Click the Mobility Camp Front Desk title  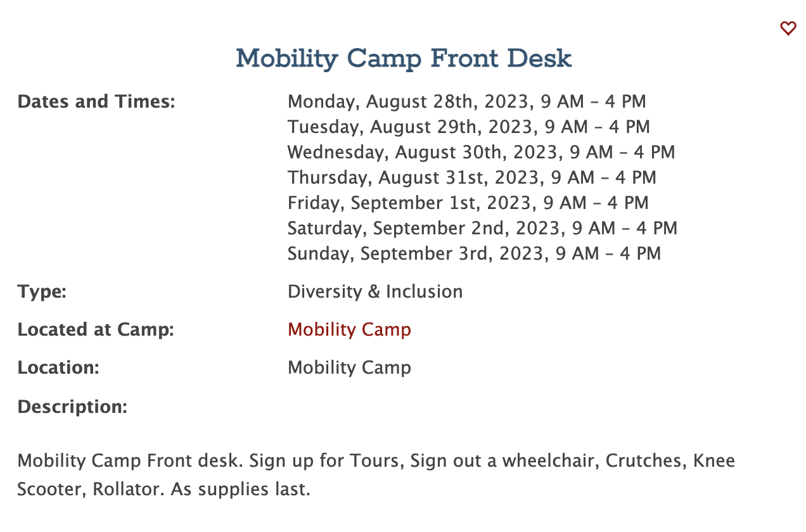tap(404, 59)
